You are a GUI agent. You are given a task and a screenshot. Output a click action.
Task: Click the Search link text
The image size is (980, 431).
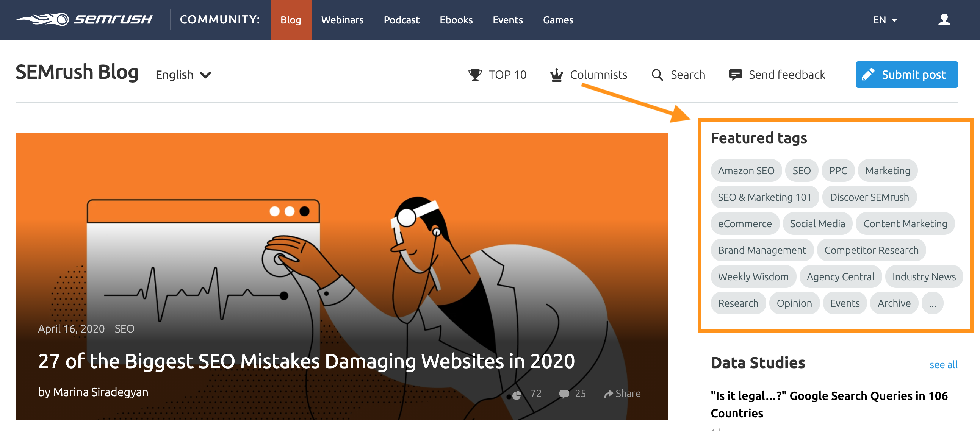pyautogui.click(x=687, y=75)
